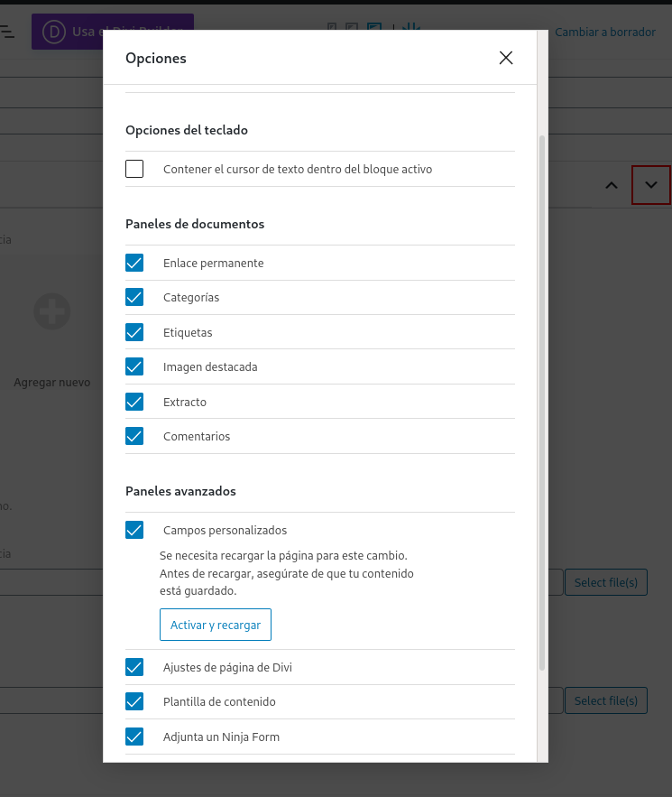Viewport: 672px width, 797px height.
Task: Enable containing text cursor in active block
Action: (134, 169)
